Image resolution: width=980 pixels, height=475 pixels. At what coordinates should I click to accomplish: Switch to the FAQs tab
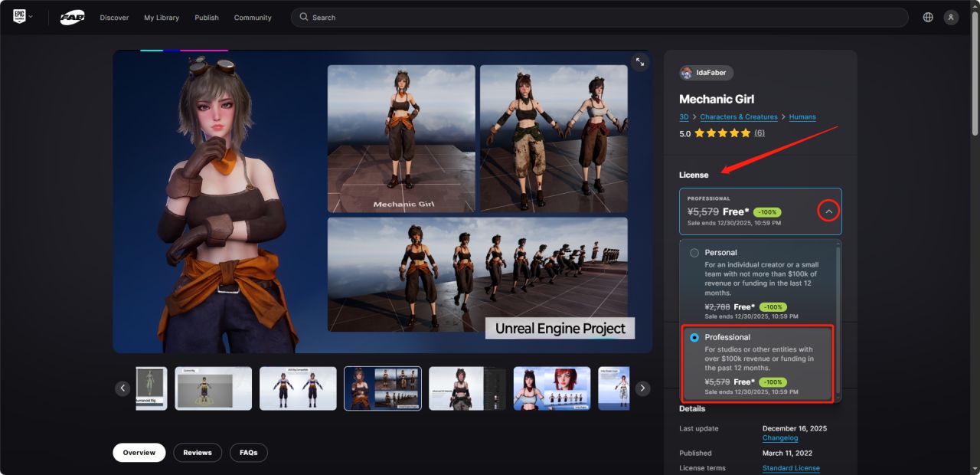click(x=249, y=453)
